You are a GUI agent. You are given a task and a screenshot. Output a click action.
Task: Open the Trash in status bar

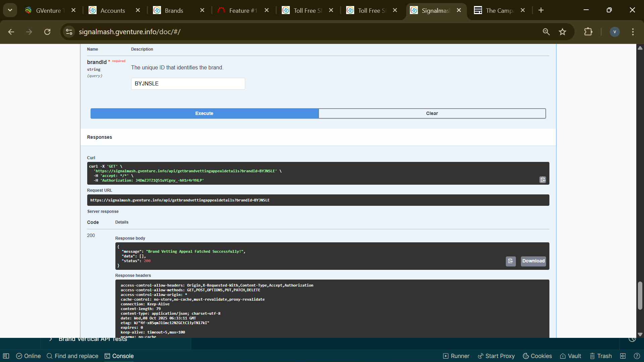coord(601,356)
